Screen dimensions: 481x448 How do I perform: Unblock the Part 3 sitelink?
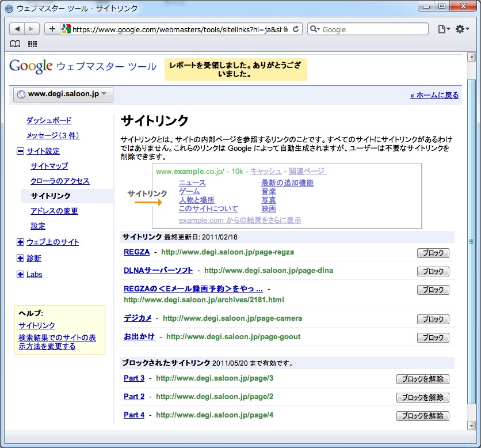(x=423, y=379)
